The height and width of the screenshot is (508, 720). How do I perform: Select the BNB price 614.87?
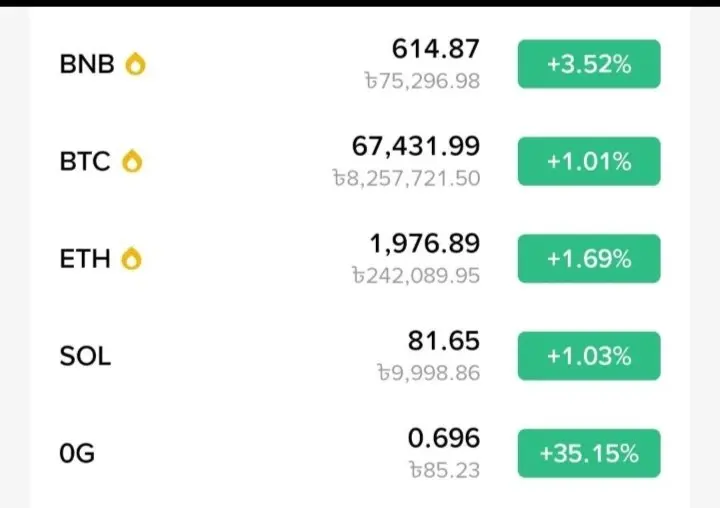(x=436, y=49)
